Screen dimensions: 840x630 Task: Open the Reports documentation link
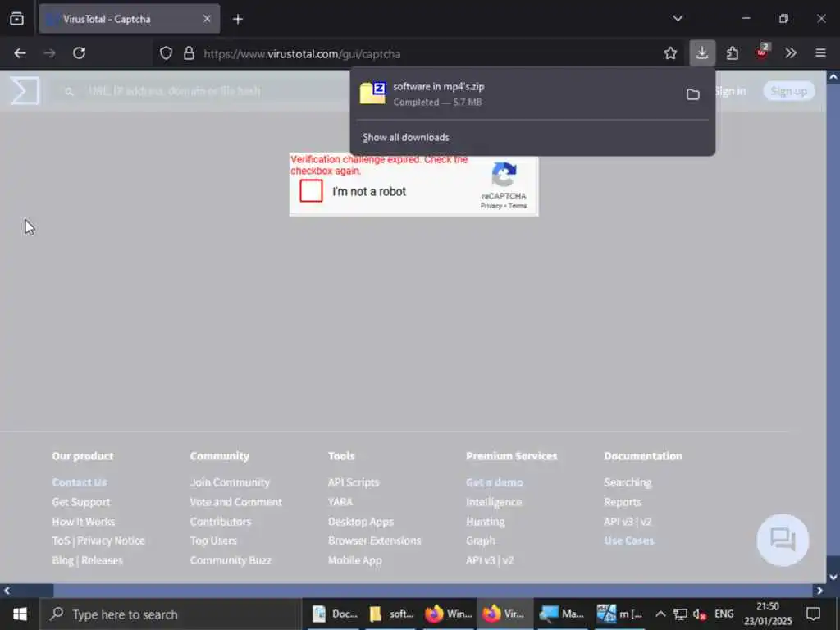[623, 502]
